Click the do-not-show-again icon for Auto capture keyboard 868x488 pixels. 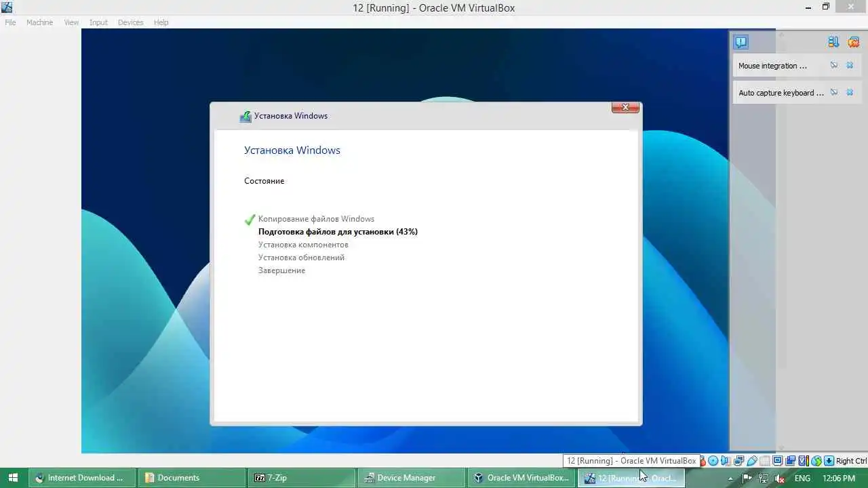pos(833,93)
